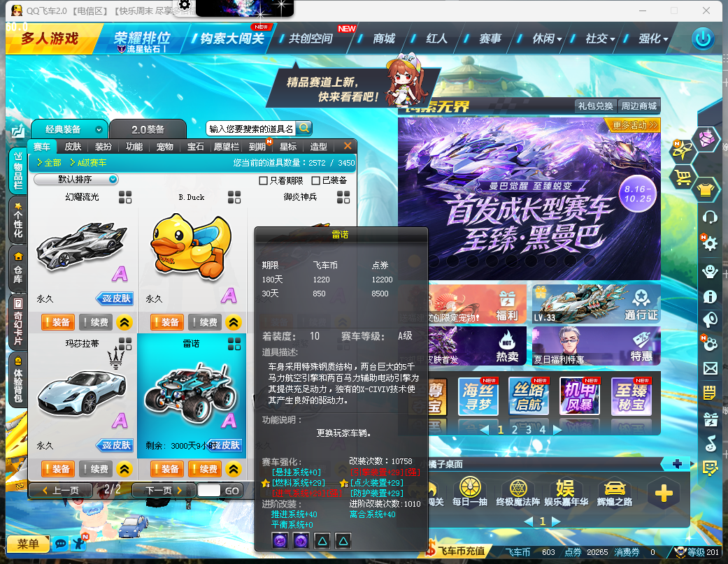The image size is (728, 564).
Task: Click the search magnifier icon
Action: point(304,128)
